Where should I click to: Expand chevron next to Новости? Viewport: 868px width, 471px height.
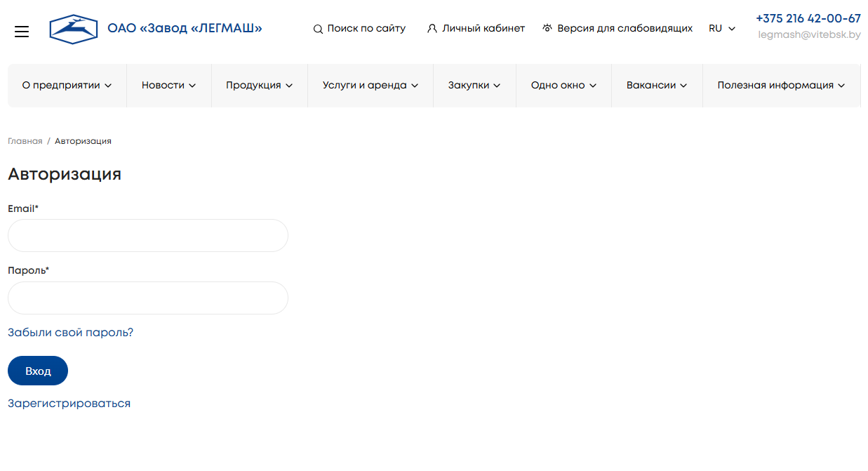192,86
